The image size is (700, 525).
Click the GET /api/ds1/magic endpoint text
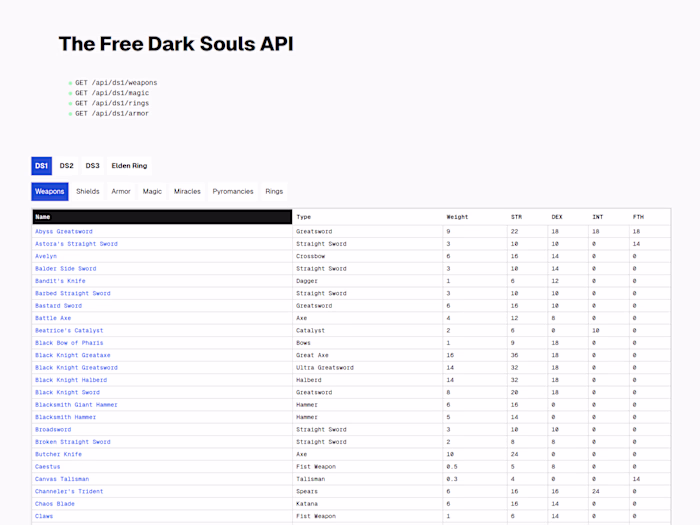pyautogui.click(x=112, y=93)
